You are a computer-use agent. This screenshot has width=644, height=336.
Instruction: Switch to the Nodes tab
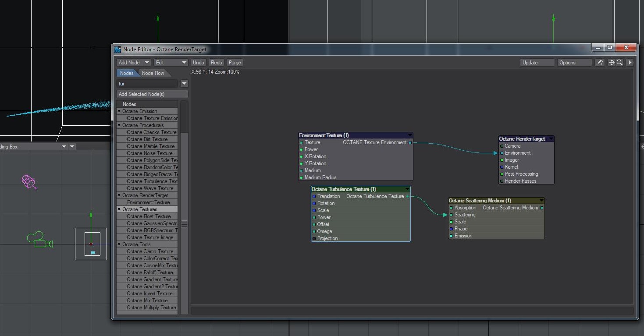click(127, 73)
